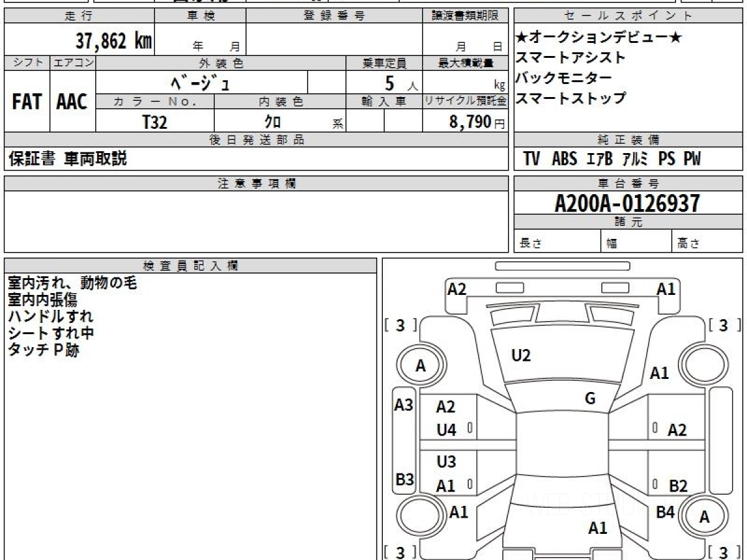Click the 外装色 header
747x560 pixels.
(221, 63)
